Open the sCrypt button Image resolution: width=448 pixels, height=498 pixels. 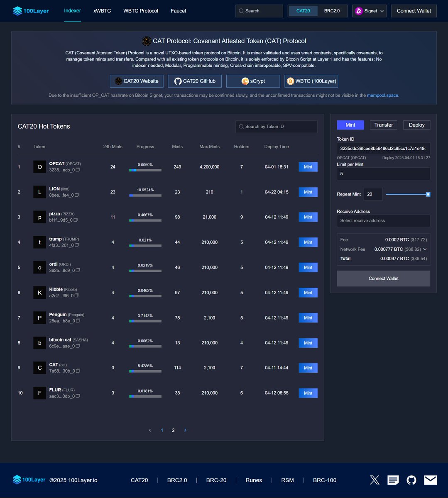253,81
